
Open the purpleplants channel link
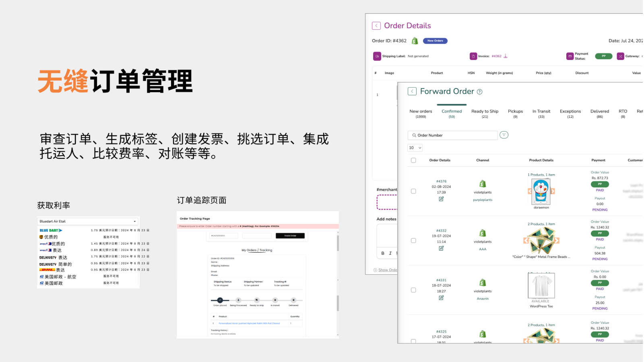pyautogui.click(x=483, y=200)
